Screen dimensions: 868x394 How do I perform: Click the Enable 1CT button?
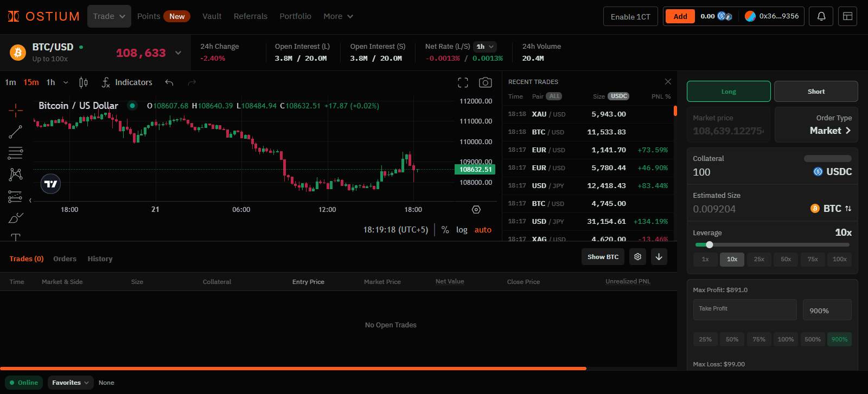point(630,16)
